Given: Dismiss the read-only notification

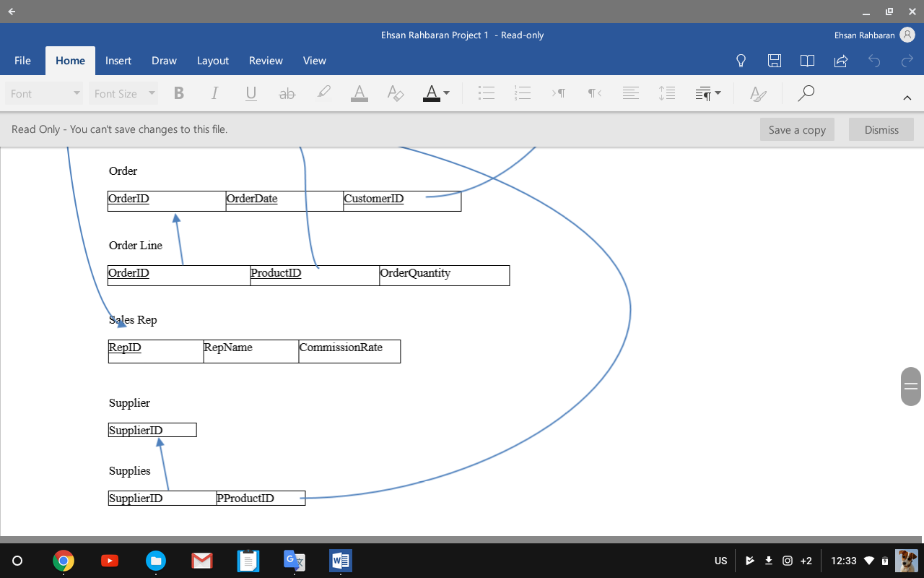Looking at the screenshot, I should coord(881,130).
